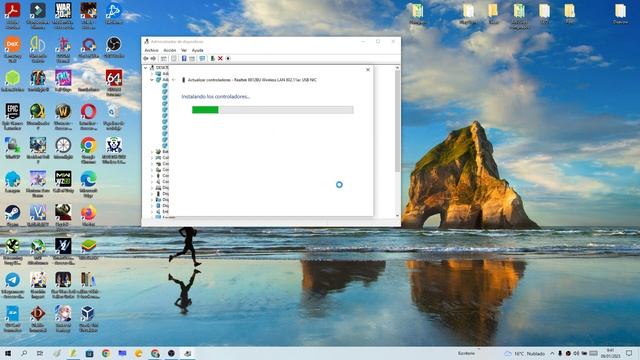Click the green driver installation progress bar
Screen dimensions: 640x360
(273, 110)
